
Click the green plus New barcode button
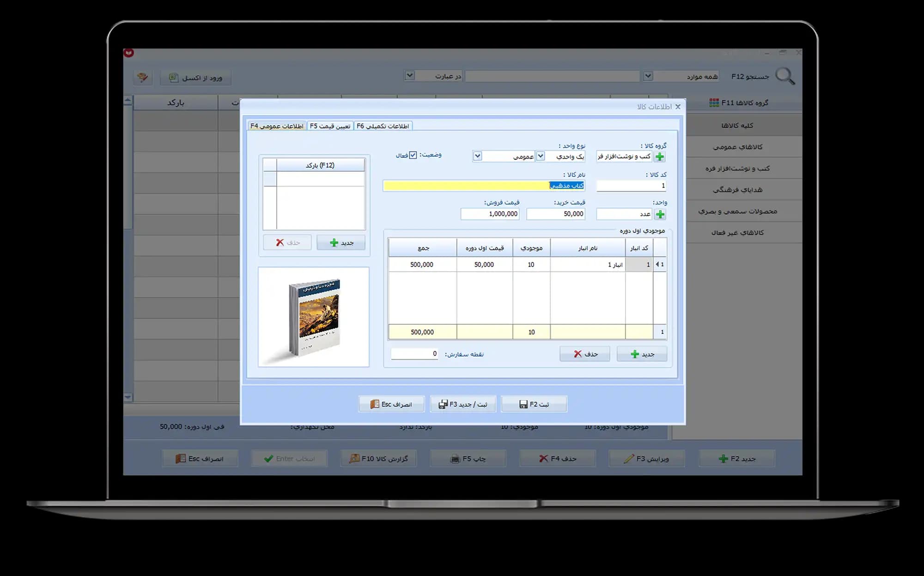tap(341, 243)
